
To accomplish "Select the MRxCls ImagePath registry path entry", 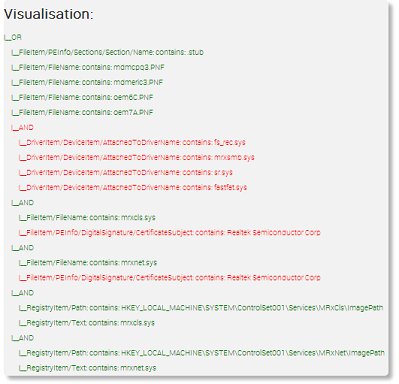I will (x=201, y=308).
